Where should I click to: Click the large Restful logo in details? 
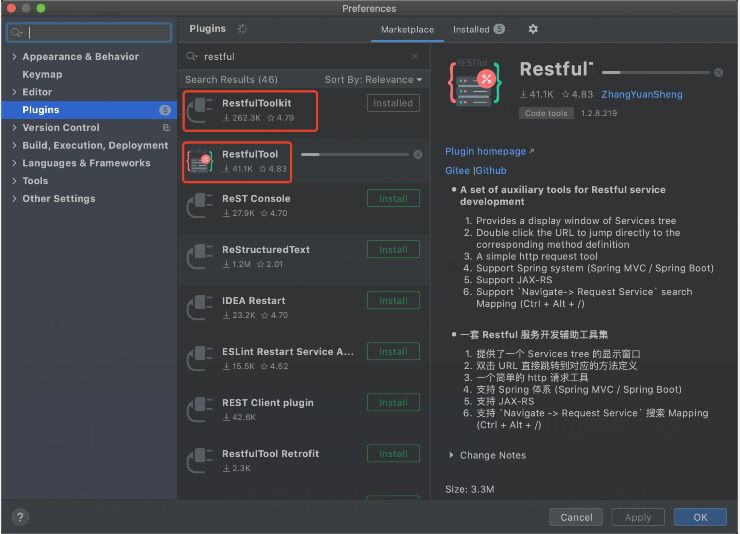(475, 83)
